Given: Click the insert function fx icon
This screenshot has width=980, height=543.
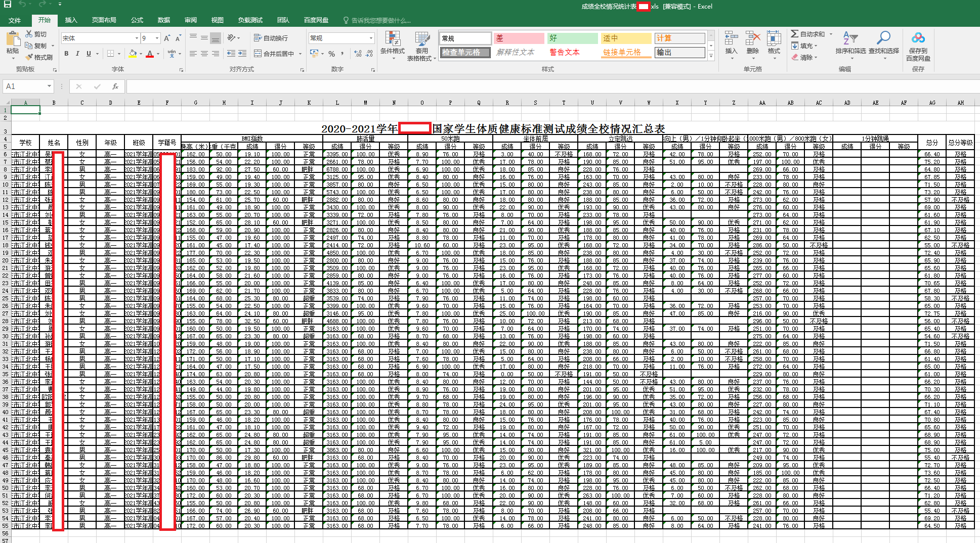Looking at the screenshot, I should pyautogui.click(x=115, y=86).
